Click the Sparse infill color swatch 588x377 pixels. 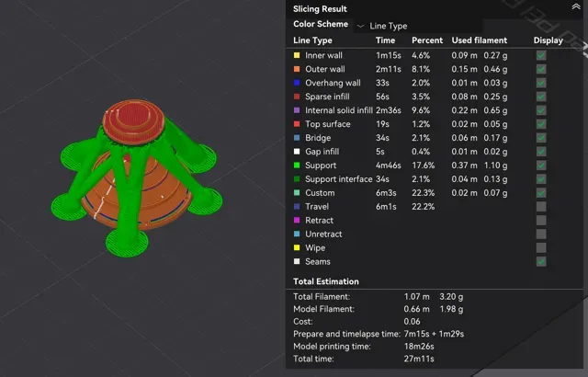tap(297, 97)
